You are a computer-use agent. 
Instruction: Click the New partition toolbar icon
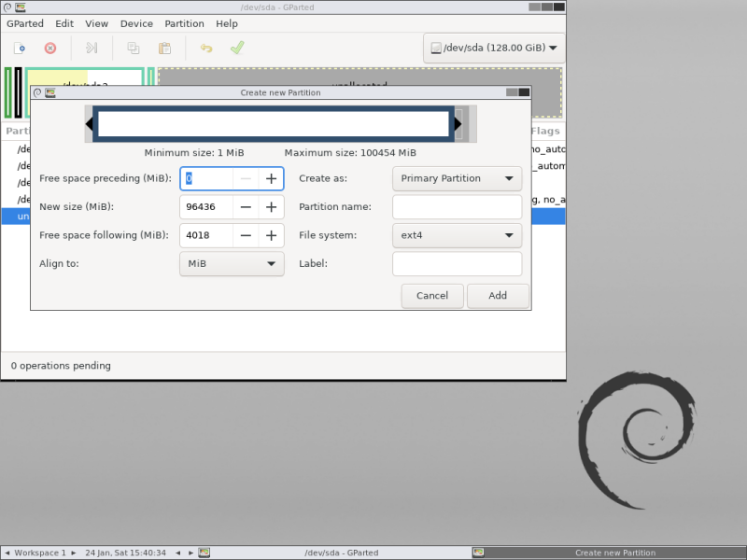(20, 49)
